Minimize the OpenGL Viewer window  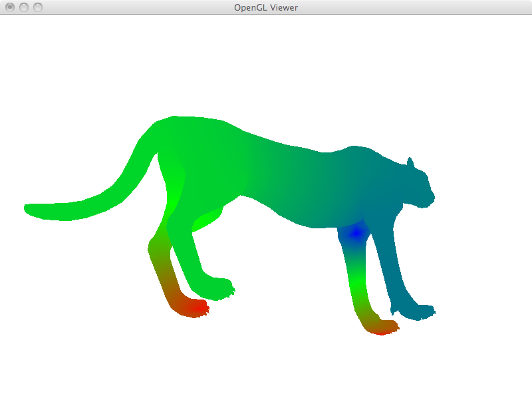[24, 7]
